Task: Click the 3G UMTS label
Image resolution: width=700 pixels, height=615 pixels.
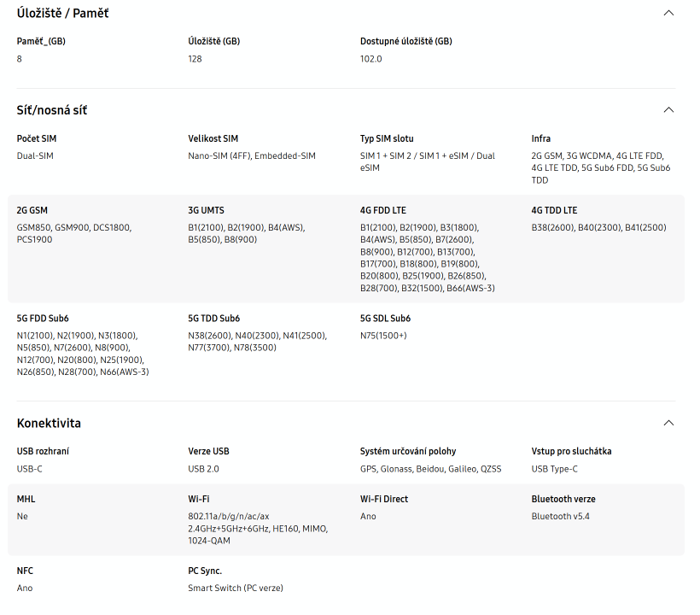Action: tap(206, 210)
